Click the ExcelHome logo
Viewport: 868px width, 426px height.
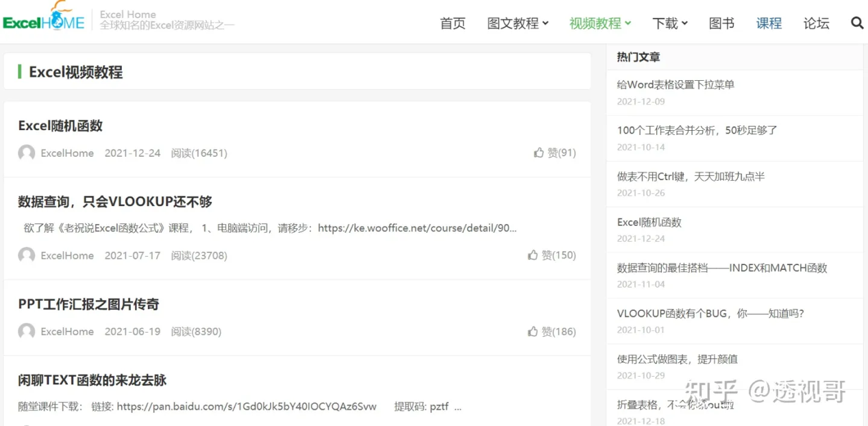44,16
